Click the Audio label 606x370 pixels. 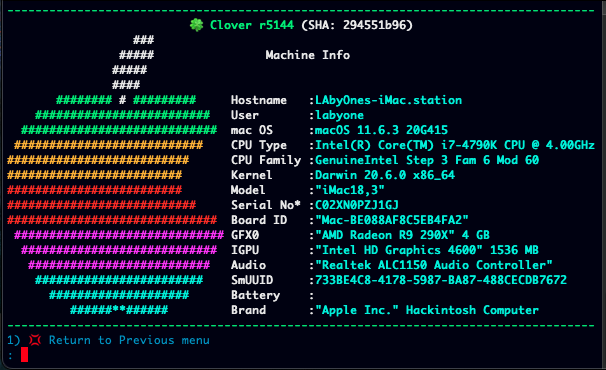(x=248, y=265)
